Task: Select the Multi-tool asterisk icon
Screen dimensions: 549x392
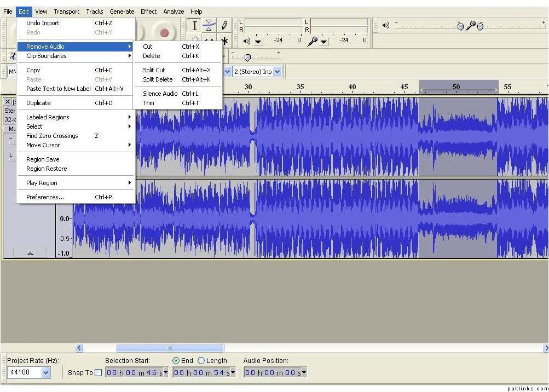Action: pos(224,41)
